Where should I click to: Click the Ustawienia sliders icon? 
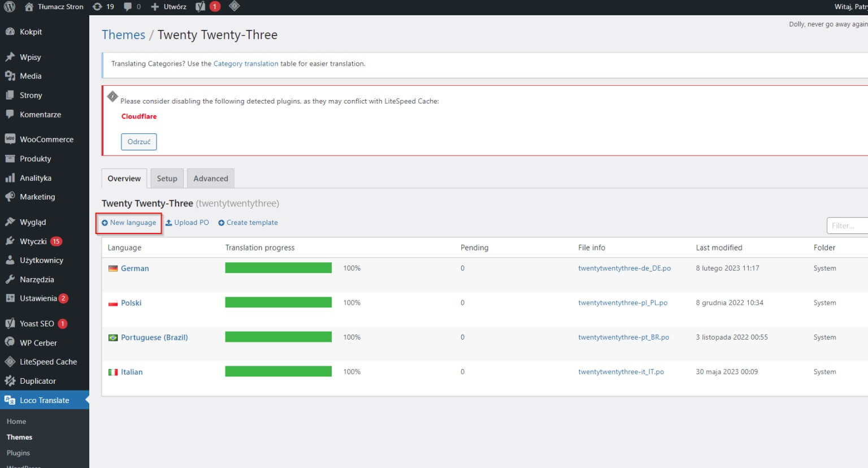pos(10,298)
